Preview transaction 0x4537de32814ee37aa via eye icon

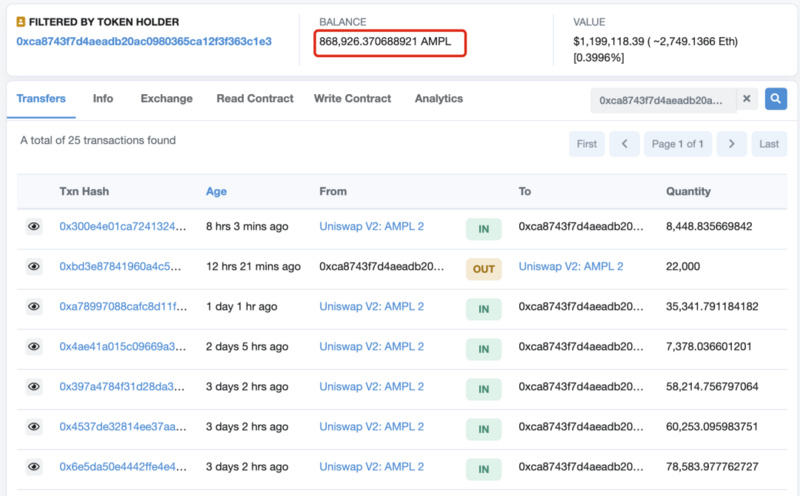[34, 427]
